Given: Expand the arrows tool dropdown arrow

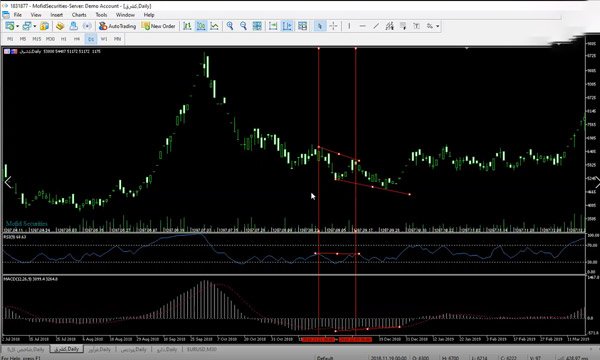Looking at the screenshot, I should (437, 26).
